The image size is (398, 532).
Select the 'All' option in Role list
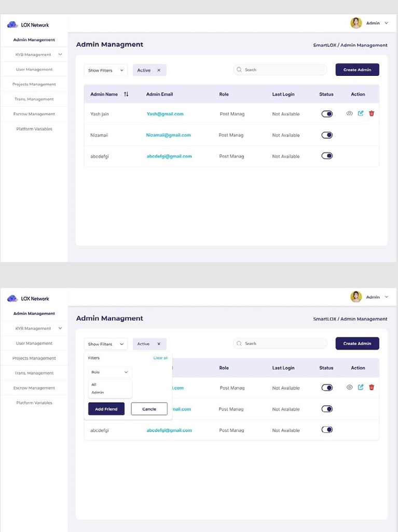point(94,384)
